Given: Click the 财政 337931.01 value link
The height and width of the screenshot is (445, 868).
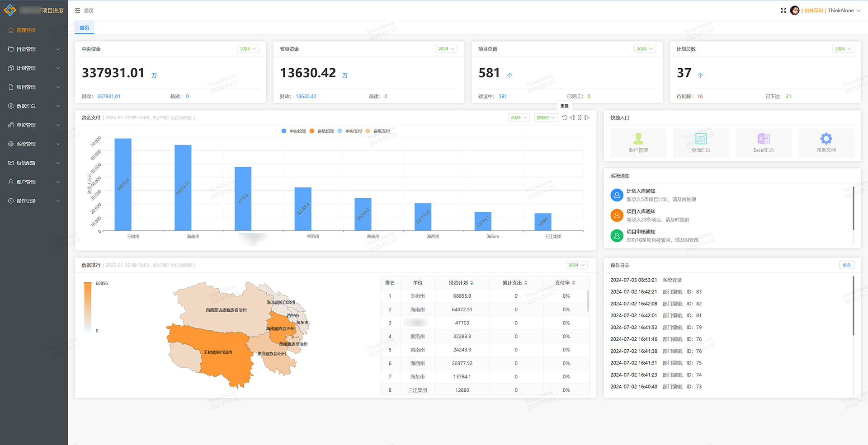Looking at the screenshot, I should [x=109, y=96].
